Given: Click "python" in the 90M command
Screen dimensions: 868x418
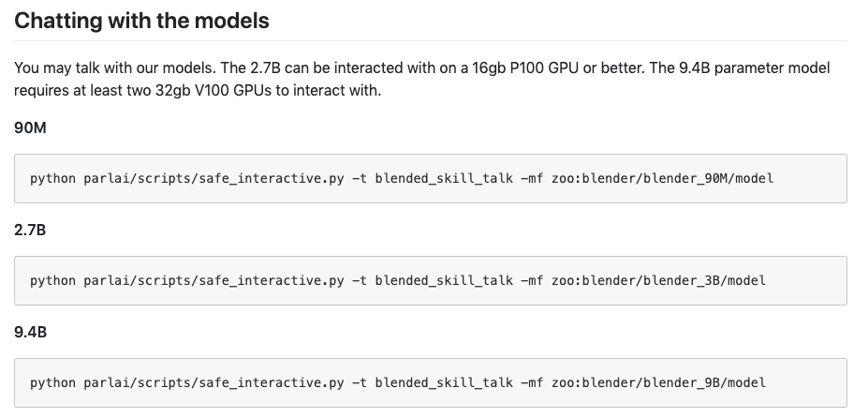Looking at the screenshot, I should [53, 178].
